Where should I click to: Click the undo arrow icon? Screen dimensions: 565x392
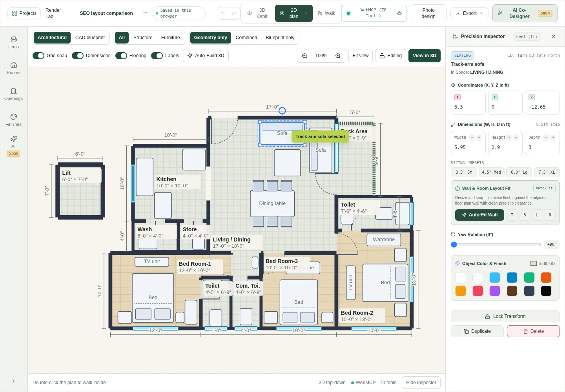click(x=223, y=13)
